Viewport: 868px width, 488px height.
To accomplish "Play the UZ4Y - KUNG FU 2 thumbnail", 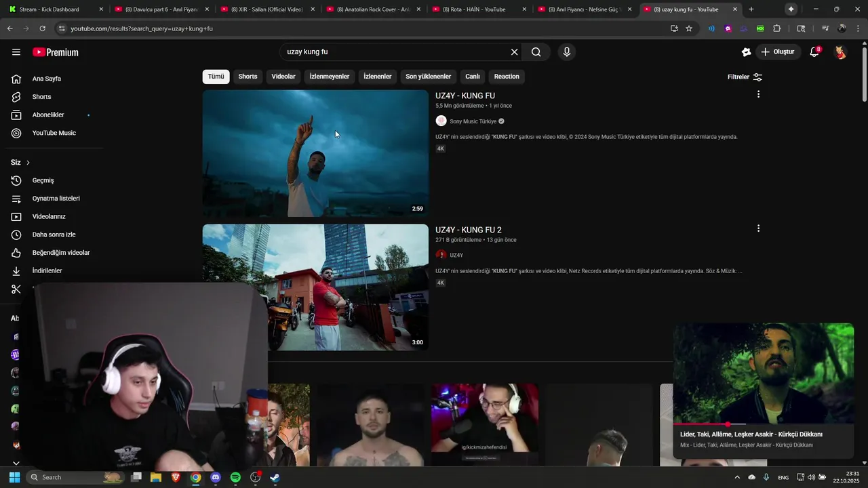I will click(315, 287).
